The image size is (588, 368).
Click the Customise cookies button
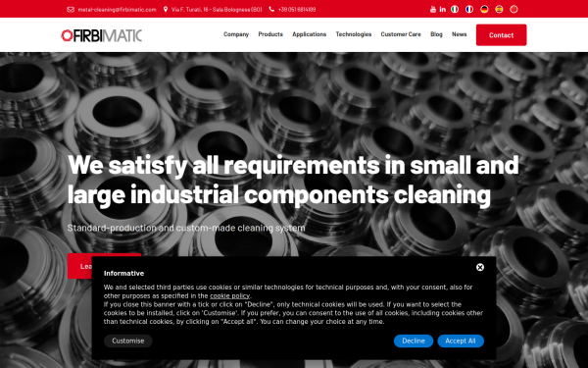(x=127, y=341)
